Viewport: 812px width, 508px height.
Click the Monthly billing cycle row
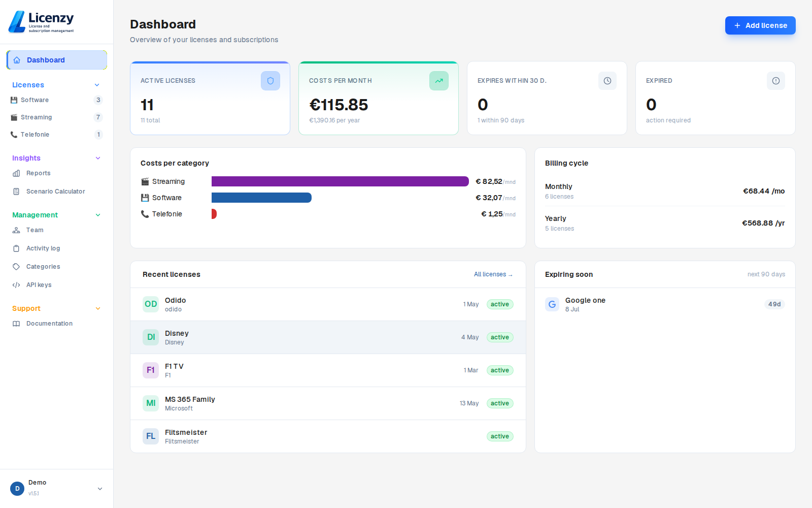pos(665,191)
